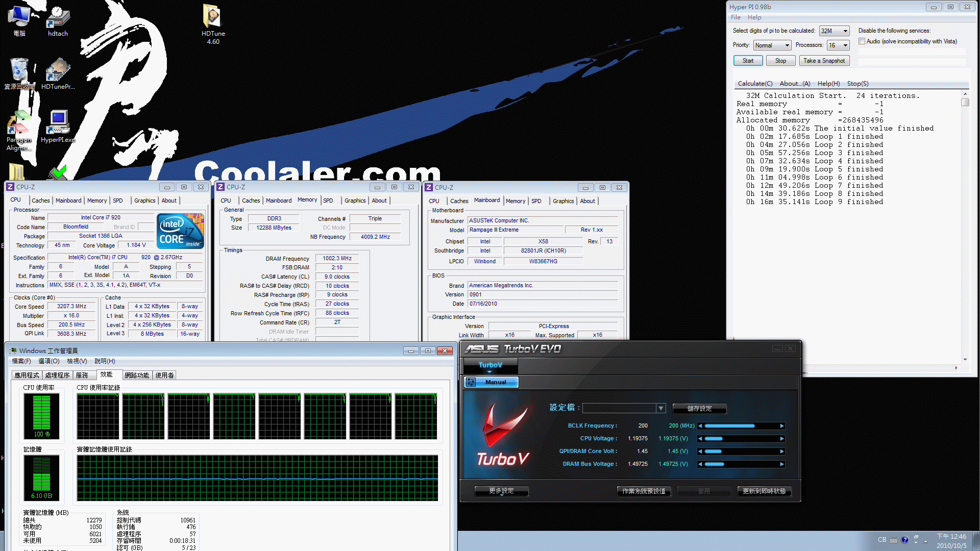Click the Core Speed value 3207.3 MHz

[71, 307]
